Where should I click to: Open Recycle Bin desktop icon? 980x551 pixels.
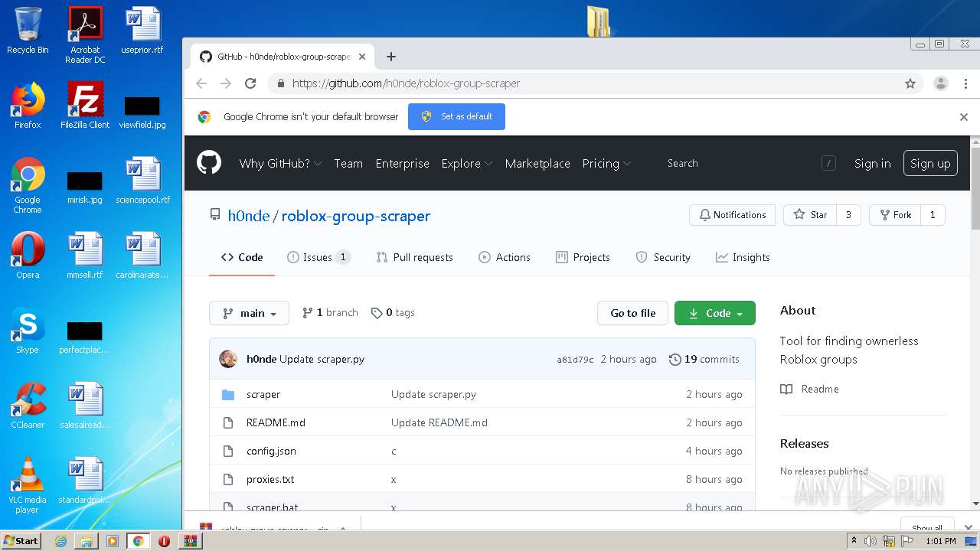[28, 31]
